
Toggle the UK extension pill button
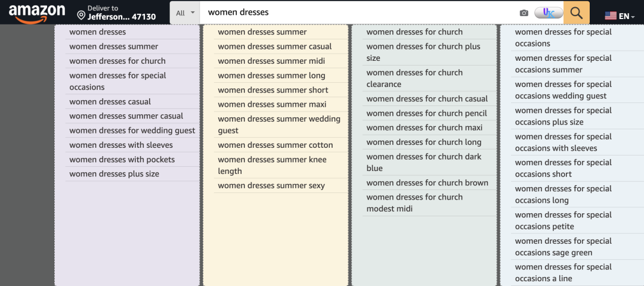click(x=549, y=13)
